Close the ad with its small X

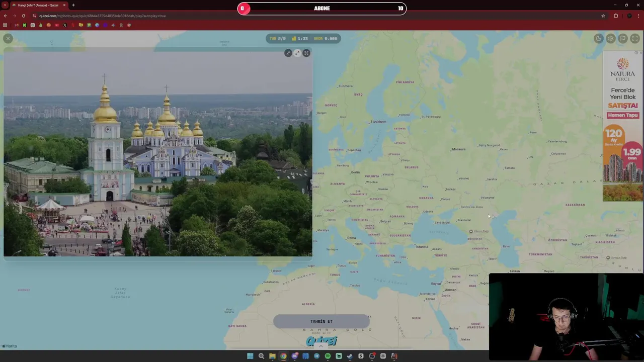click(640, 53)
